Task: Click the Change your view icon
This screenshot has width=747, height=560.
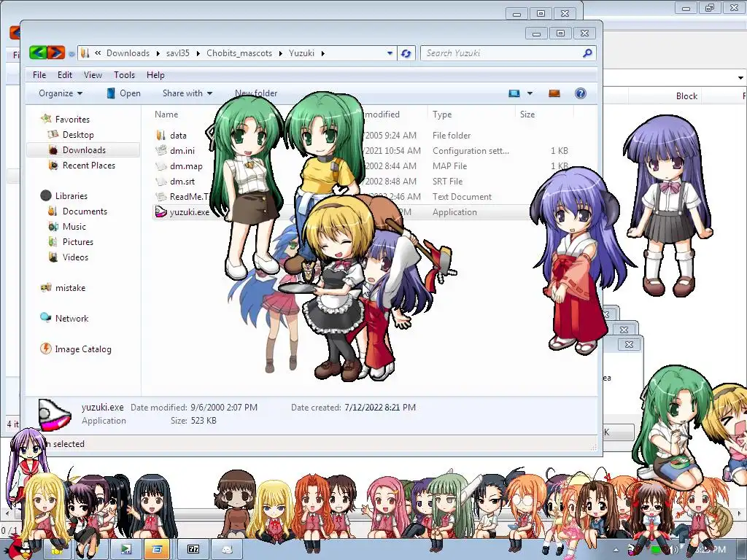Action: click(x=514, y=93)
